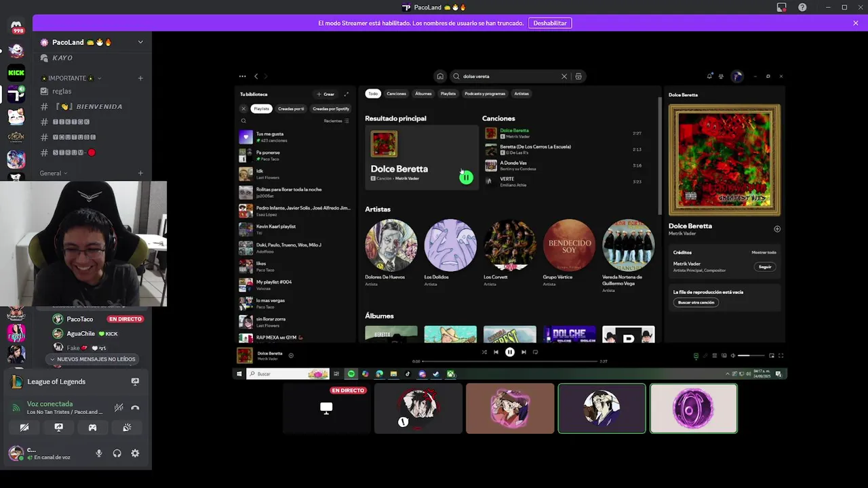Open Discord help icon in title bar
This screenshot has height=488, width=868.
pyautogui.click(x=802, y=7)
